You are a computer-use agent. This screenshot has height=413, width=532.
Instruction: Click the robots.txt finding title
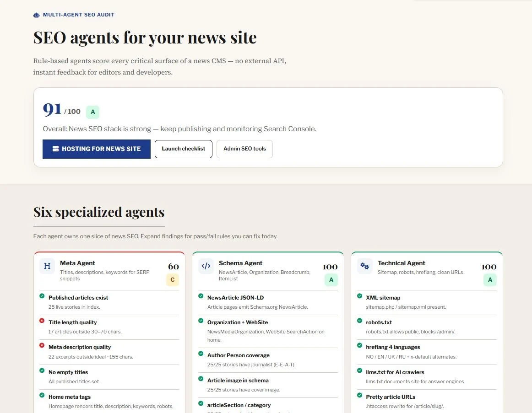(379, 322)
